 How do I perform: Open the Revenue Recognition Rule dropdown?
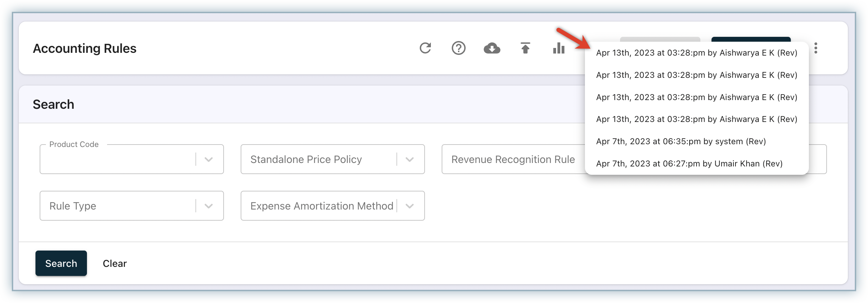(513, 159)
